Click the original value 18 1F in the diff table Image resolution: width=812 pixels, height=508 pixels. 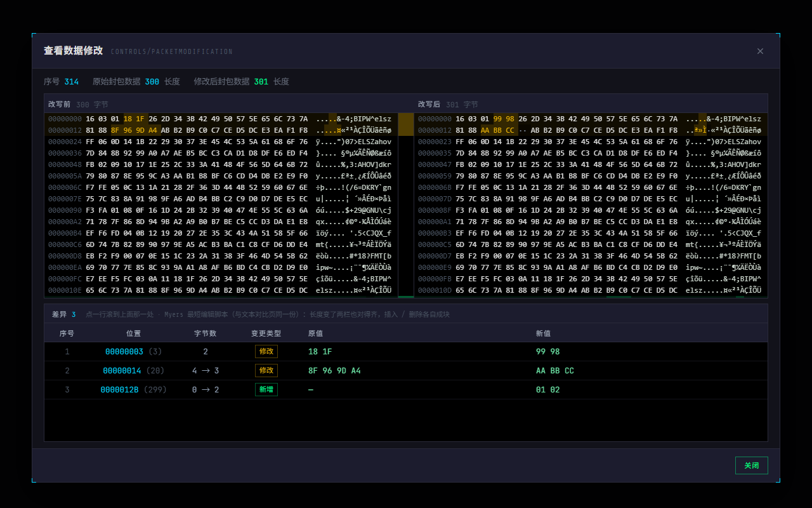coord(320,351)
